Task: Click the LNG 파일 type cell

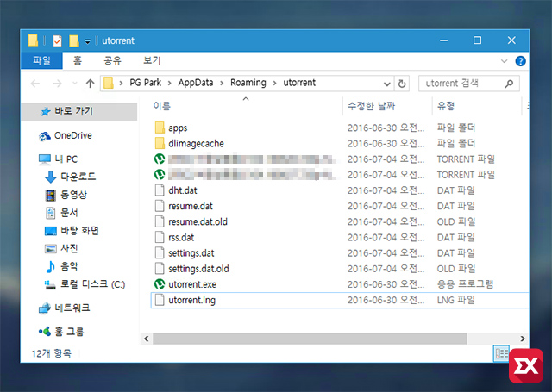Action: pyautogui.click(x=455, y=300)
